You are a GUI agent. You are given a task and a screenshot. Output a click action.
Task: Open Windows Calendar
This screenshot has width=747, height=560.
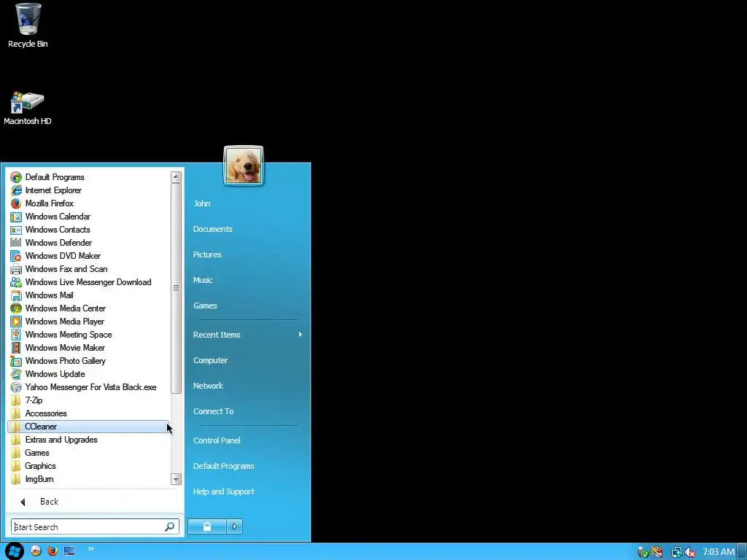point(88,217)
